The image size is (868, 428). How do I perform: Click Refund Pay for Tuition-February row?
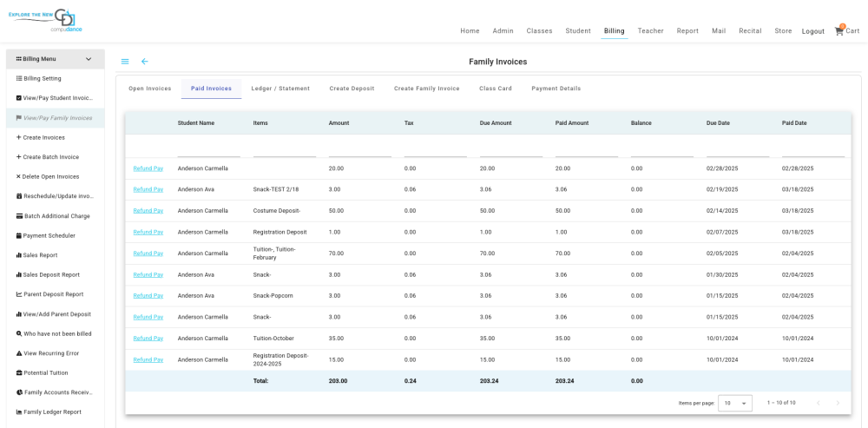click(x=148, y=254)
